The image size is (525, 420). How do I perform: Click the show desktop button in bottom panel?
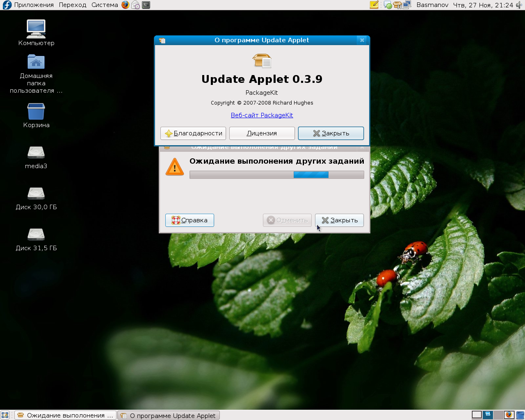[5, 415]
